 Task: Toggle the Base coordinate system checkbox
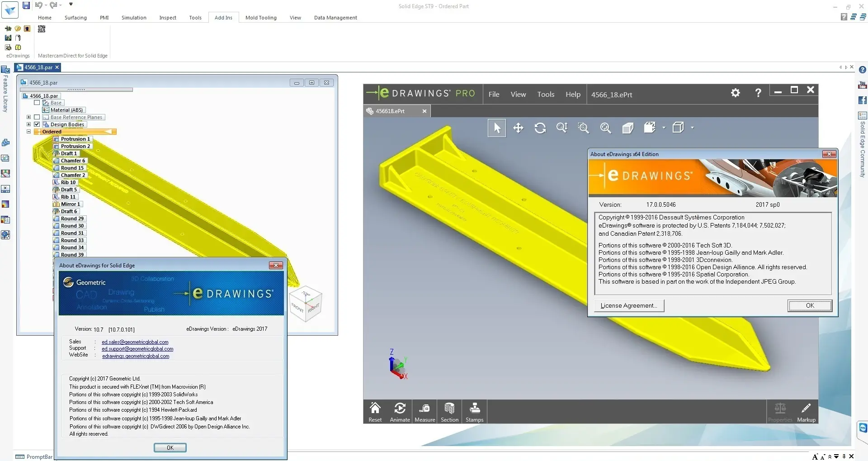pyautogui.click(x=37, y=103)
